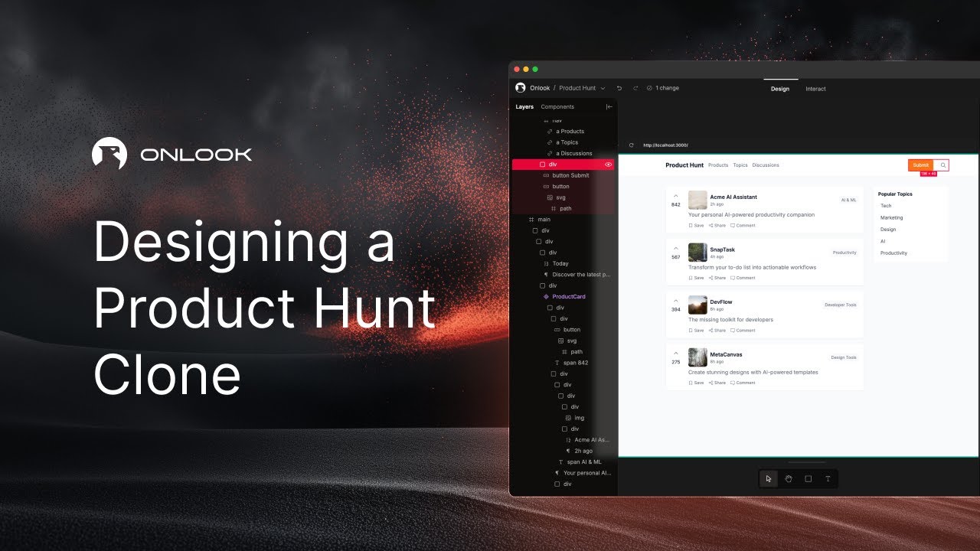Toggle visibility eye on highlighted div layer

[609, 165]
